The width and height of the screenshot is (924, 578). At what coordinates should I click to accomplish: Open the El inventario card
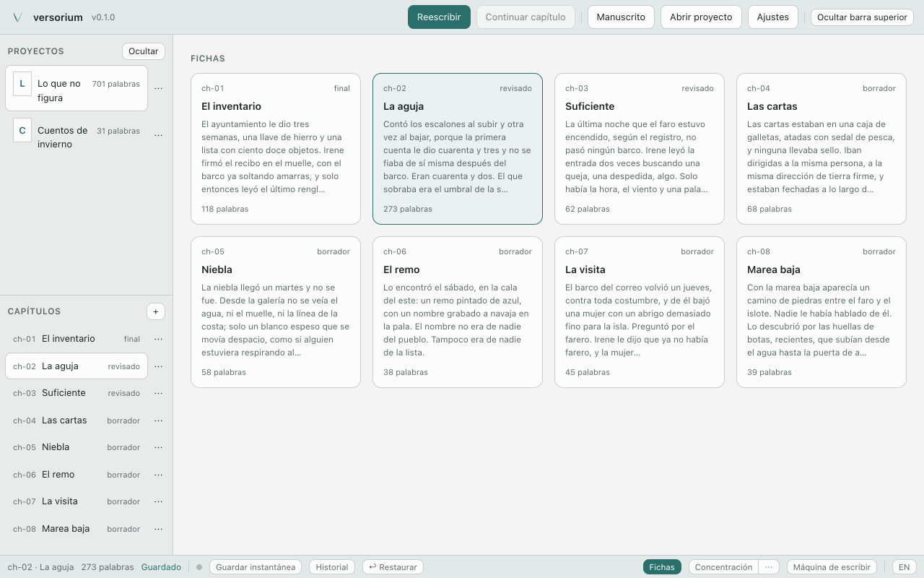point(276,149)
